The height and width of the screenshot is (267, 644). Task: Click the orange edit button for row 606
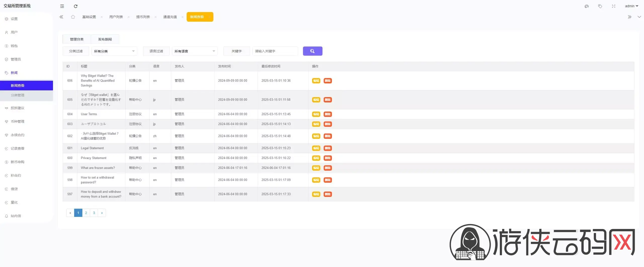[x=316, y=81]
